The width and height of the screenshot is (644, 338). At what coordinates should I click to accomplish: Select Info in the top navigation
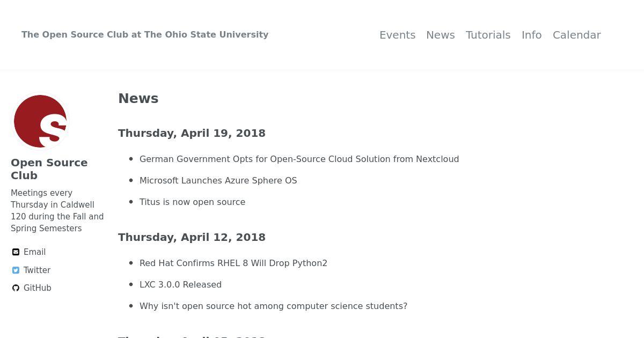pos(531,35)
